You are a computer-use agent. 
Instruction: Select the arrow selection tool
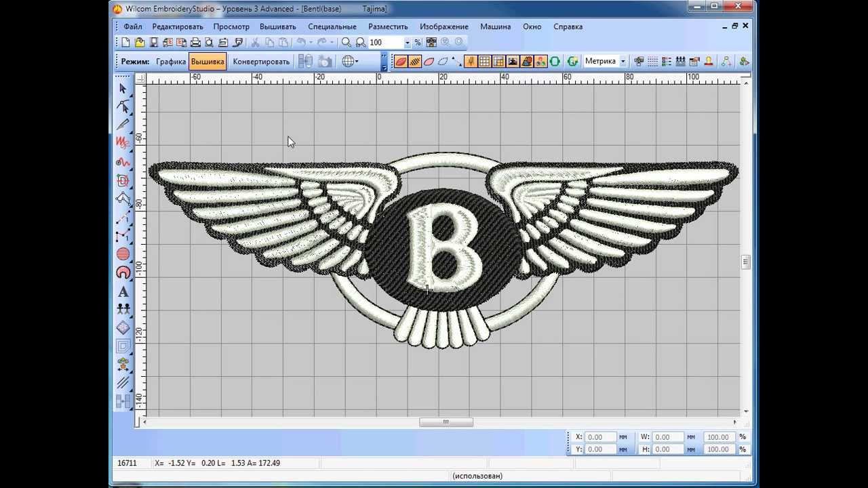coord(123,88)
